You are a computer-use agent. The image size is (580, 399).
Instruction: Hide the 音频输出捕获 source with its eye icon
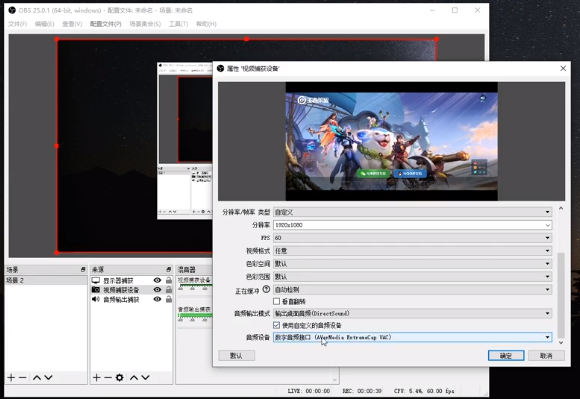pyautogui.click(x=158, y=299)
